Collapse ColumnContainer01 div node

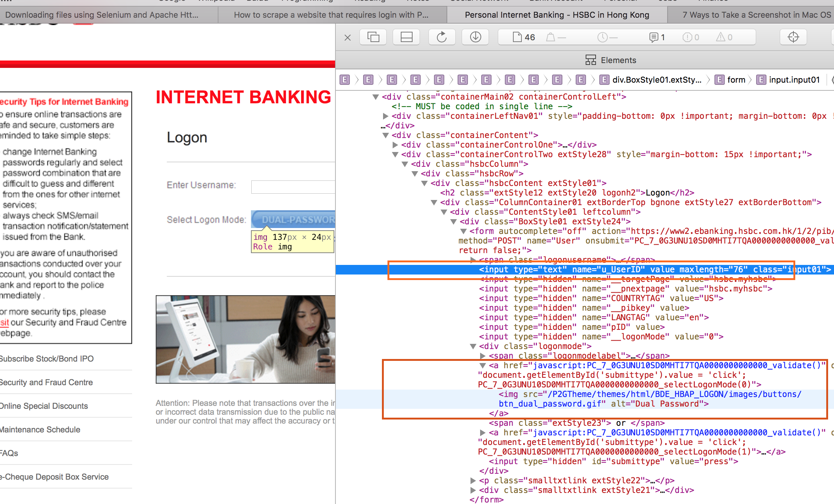pos(434,203)
